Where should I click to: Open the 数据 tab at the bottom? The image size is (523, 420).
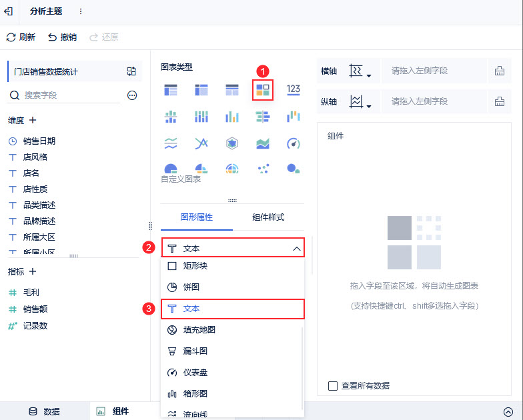point(44,412)
